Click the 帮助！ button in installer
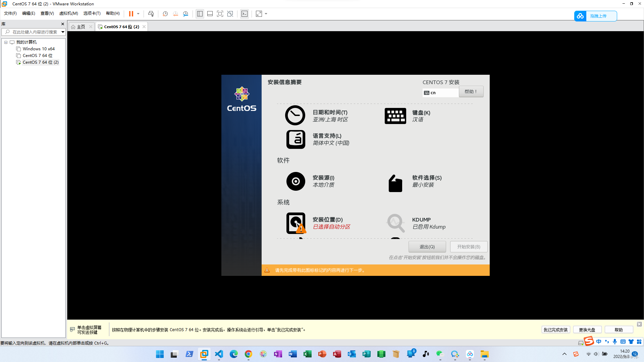 tap(471, 92)
